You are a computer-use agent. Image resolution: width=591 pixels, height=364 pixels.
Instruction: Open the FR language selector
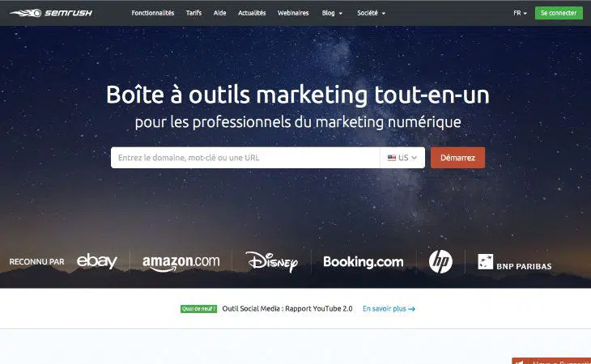[520, 13]
